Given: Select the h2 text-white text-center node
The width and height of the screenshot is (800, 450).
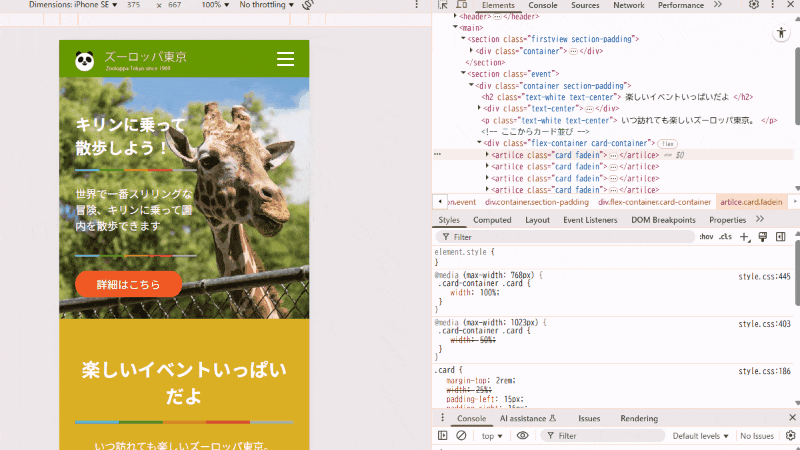Looking at the screenshot, I should pos(617,97).
